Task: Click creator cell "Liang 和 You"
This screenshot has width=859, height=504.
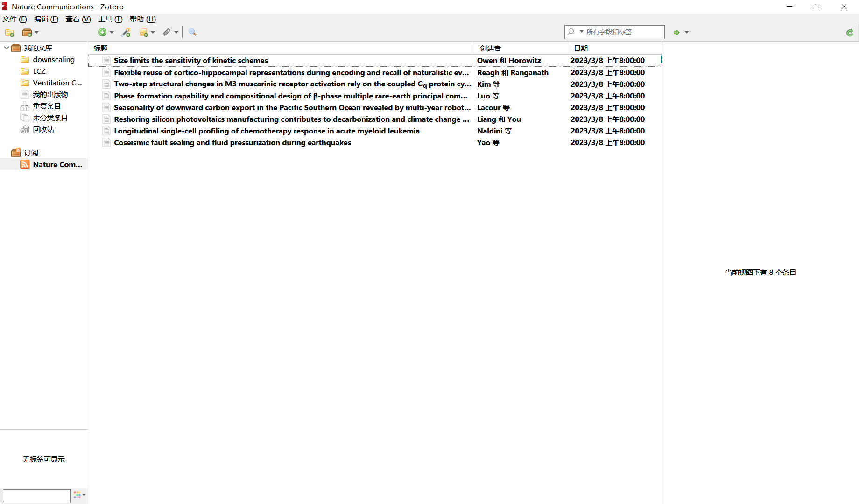Action: 499,119
